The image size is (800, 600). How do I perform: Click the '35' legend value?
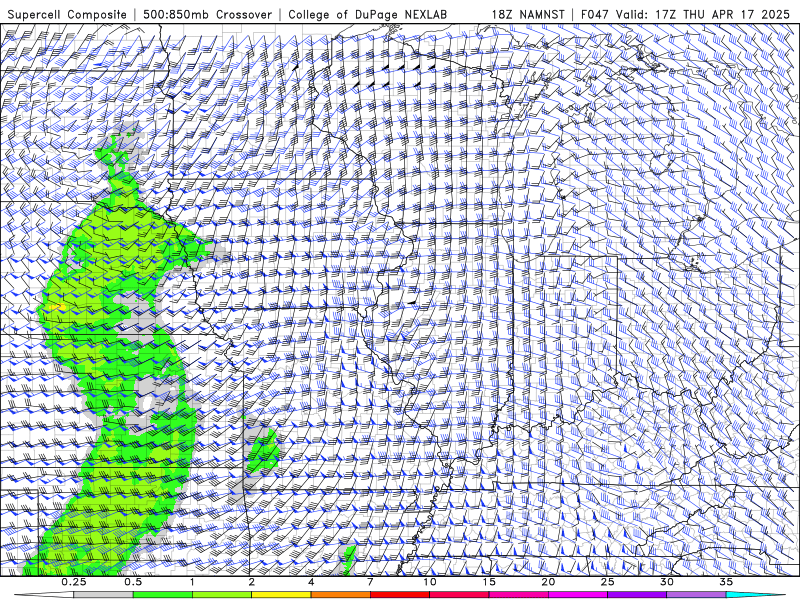click(x=726, y=582)
